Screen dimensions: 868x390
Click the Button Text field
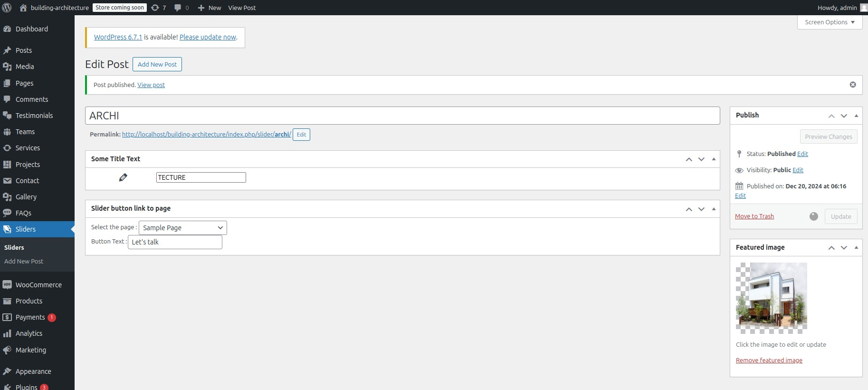click(x=175, y=242)
